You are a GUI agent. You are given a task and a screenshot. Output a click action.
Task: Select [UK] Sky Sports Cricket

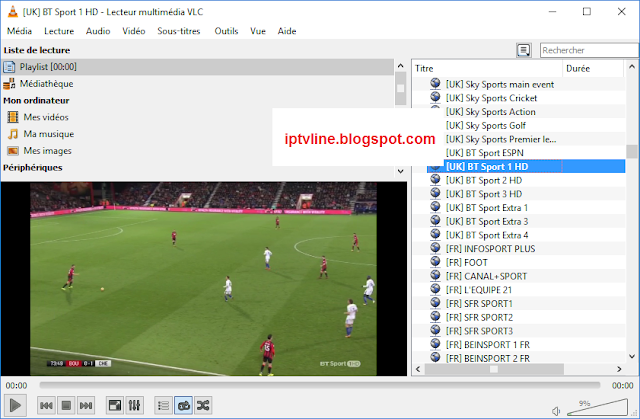tap(491, 98)
